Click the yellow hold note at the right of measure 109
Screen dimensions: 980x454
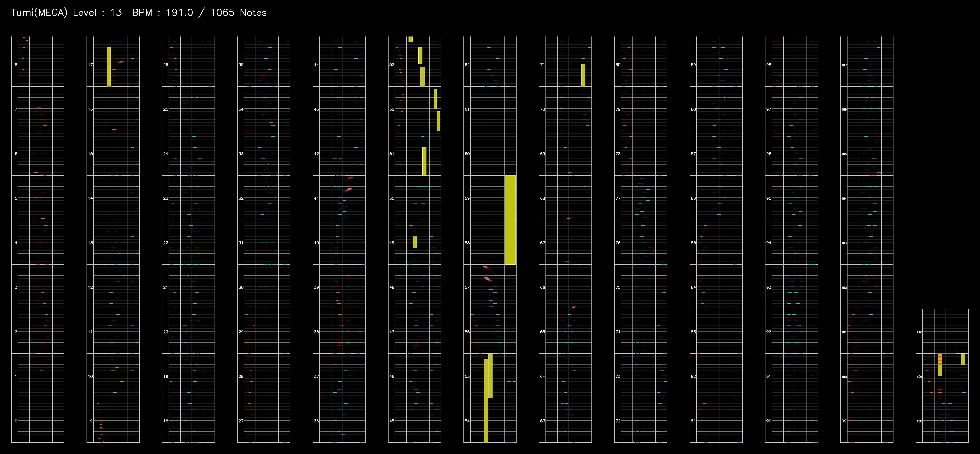pyautogui.click(x=963, y=359)
